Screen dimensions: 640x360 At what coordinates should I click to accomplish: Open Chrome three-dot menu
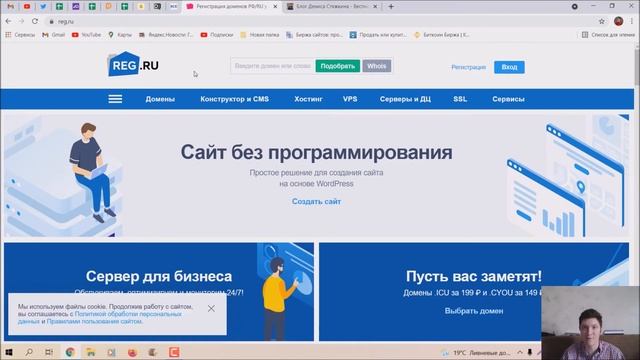click(632, 21)
